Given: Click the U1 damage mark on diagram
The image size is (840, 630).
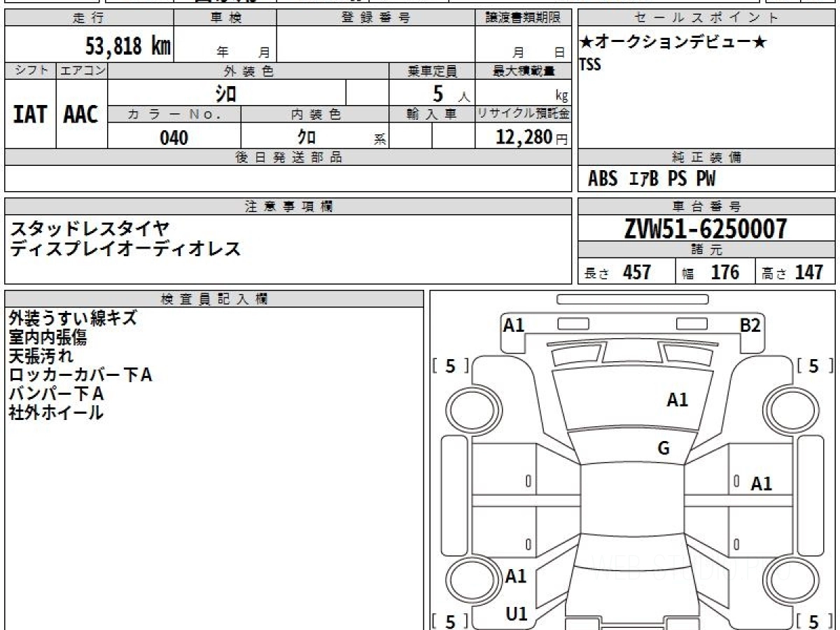Looking at the screenshot, I should tap(516, 614).
